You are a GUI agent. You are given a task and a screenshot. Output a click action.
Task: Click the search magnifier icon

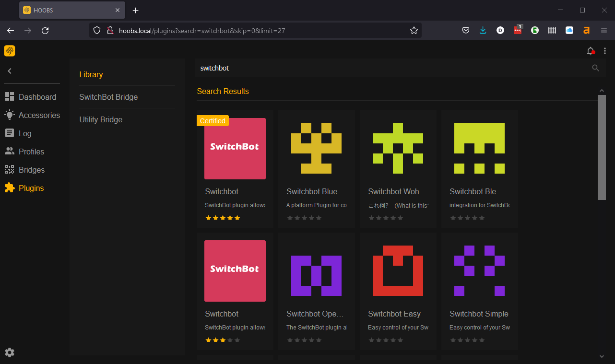pos(596,68)
